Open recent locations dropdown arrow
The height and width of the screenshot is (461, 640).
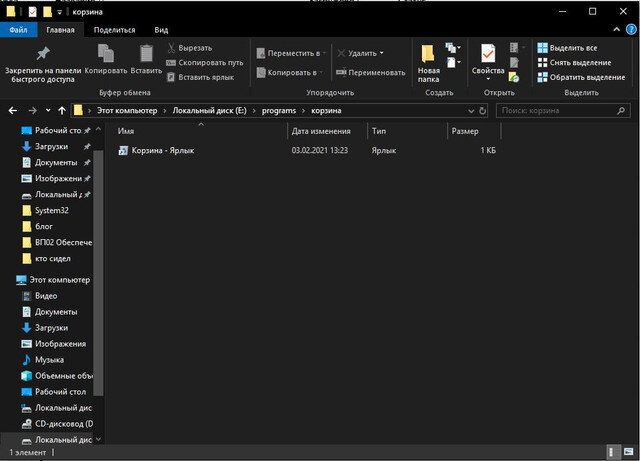(48, 110)
